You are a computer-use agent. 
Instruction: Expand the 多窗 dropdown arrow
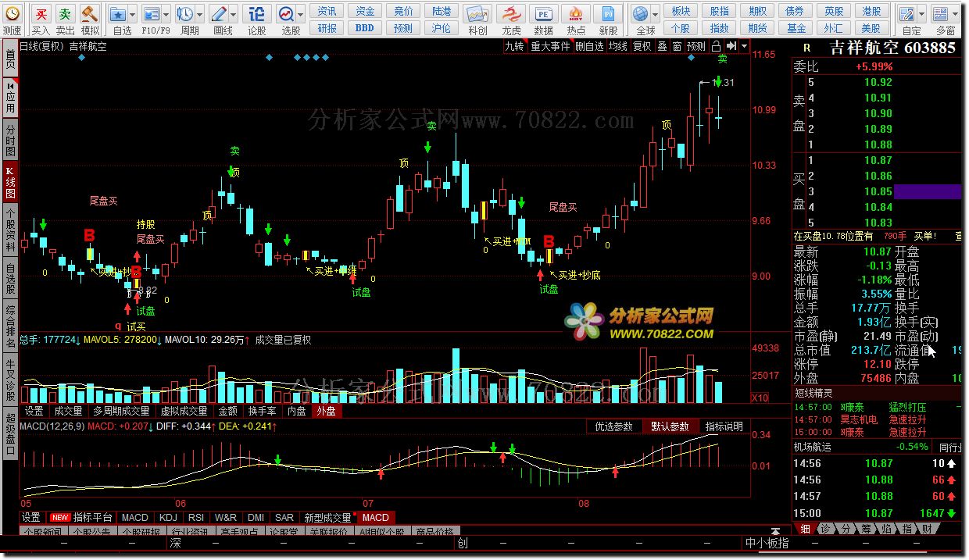(955, 14)
